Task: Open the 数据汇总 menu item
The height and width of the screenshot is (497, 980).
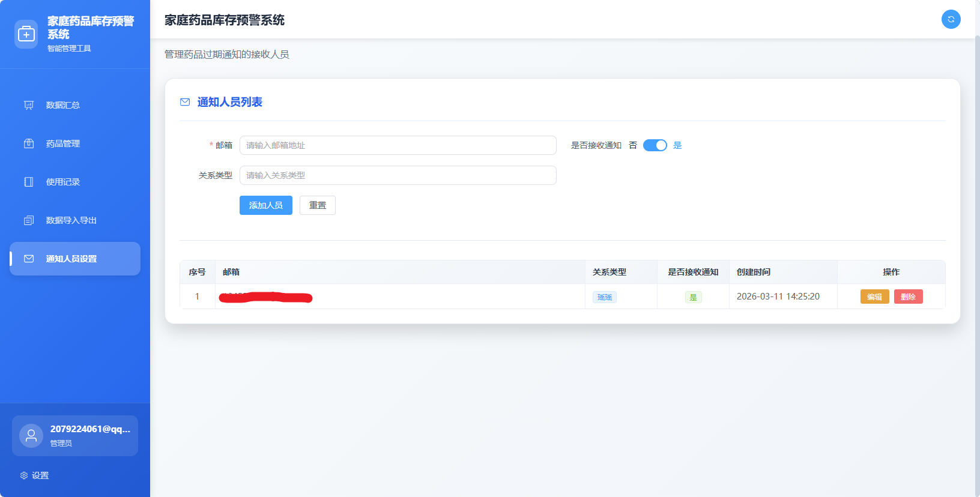Action: [75, 105]
